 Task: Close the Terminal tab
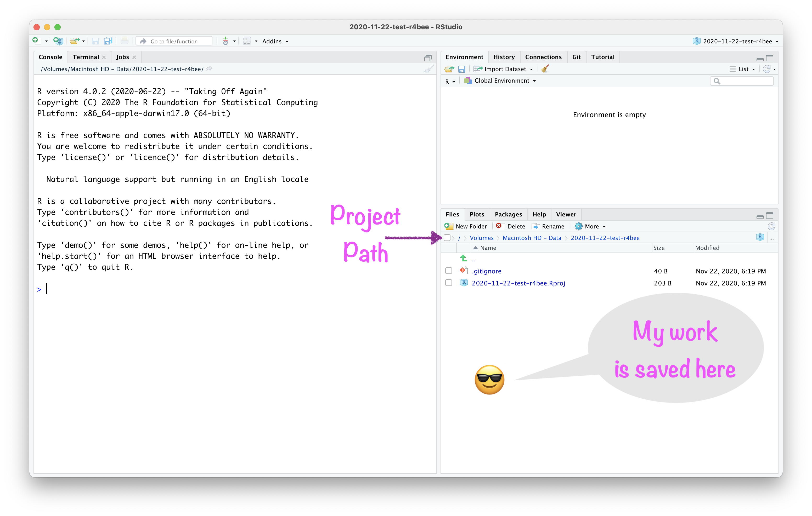[x=104, y=57]
